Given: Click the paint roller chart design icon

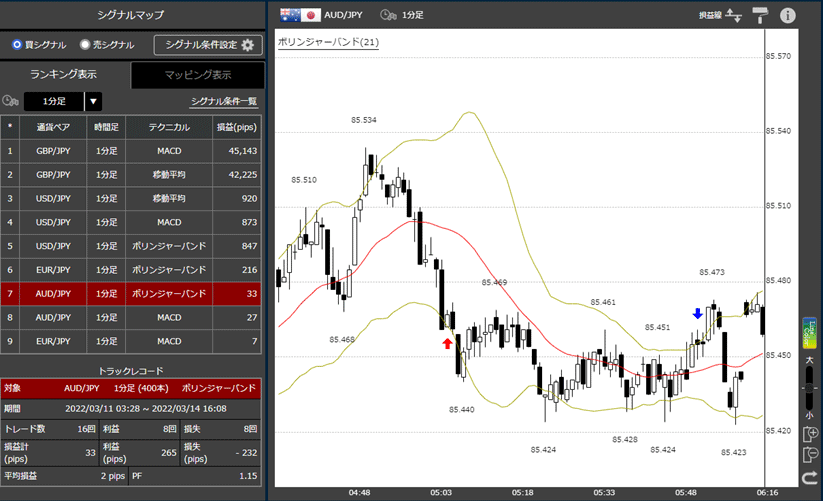Looking at the screenshot, I should (x=759, y=15).
